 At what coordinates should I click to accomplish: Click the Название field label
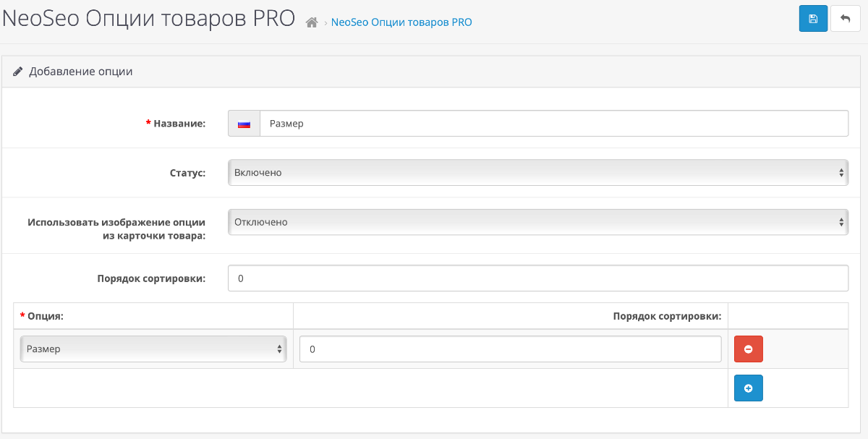176,124
